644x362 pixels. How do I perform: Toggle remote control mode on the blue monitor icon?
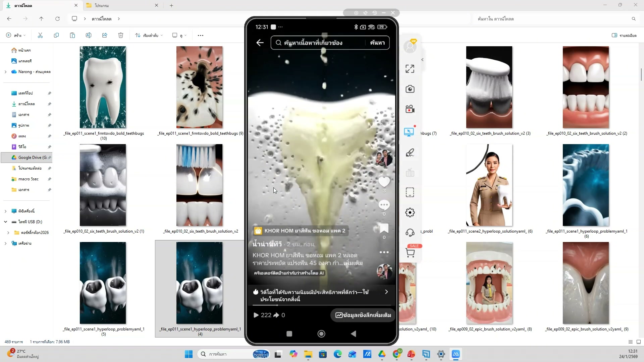409,132
